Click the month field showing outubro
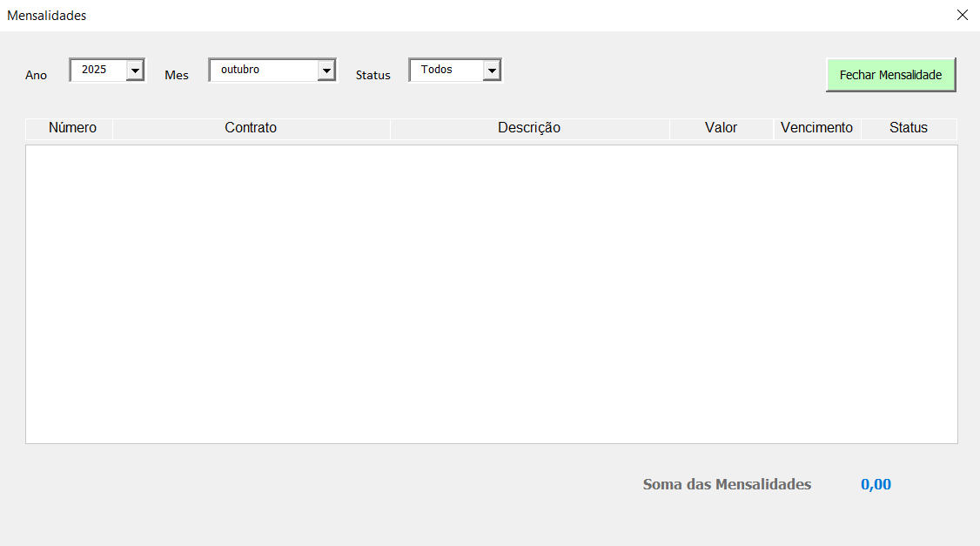This screenshot has height=546, width=980. pyautogui.click(x=262, y=70)
